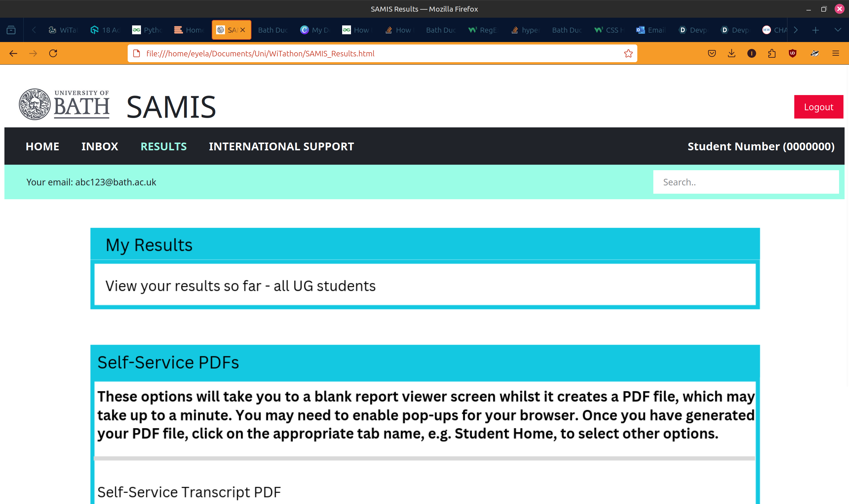Open View your results so far link
The height and width of the screenshot is (504, 849).
240,286
